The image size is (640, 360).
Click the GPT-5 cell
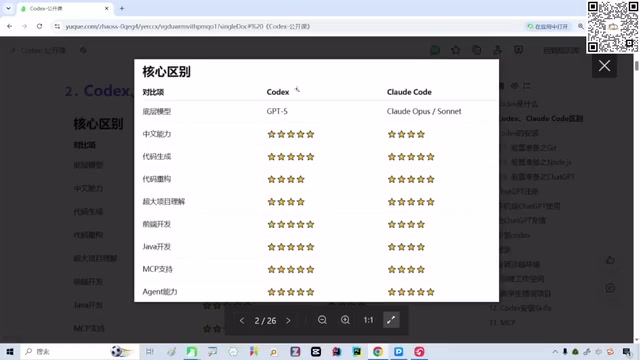click(277, 111)
